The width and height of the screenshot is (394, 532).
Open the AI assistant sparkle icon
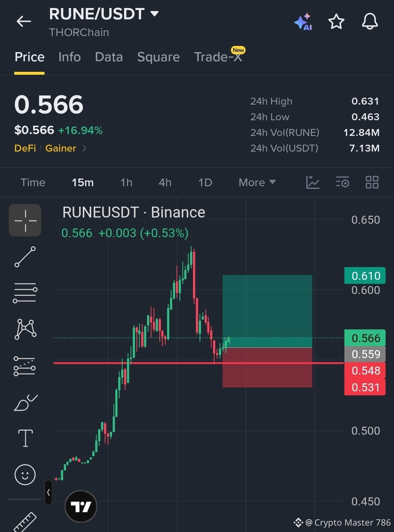coord(303,22)
